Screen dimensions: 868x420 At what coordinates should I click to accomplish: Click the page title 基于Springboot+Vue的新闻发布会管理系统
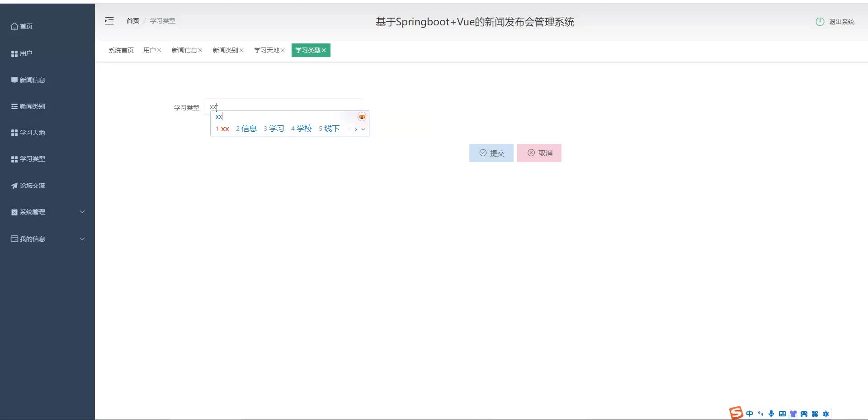475,22
